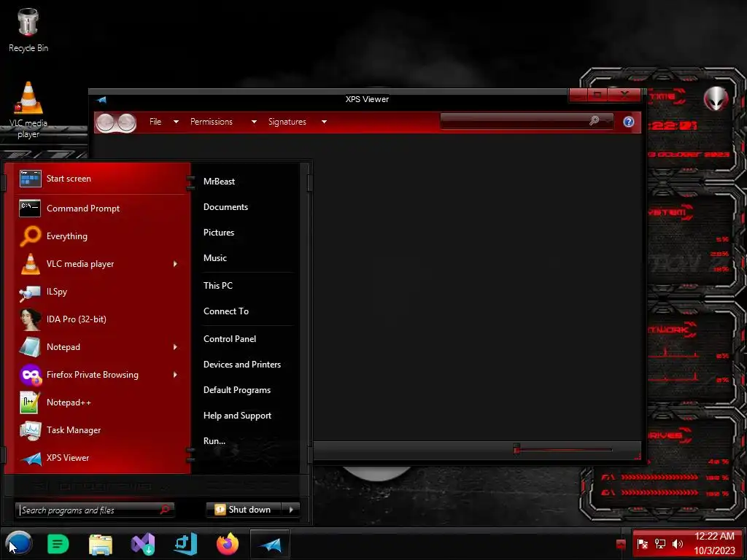Click the XPS Viewer title bar icon
Image resolution: width=747 pixels, height=560 pixels.
[101, 99]
